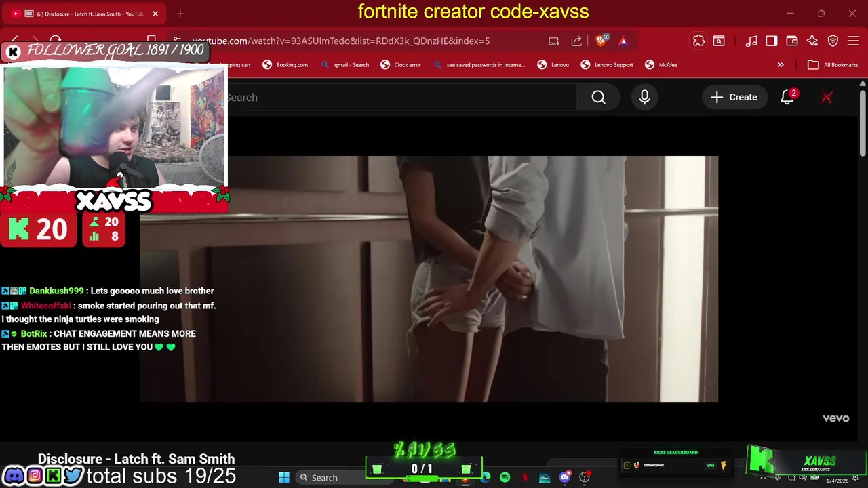
Task: Open the music playlist icon in toolbar
Action: [751, 41]
